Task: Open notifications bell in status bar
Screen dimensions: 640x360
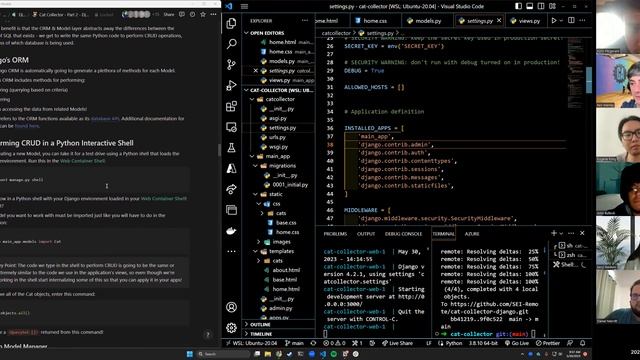Action: [582, 343]
